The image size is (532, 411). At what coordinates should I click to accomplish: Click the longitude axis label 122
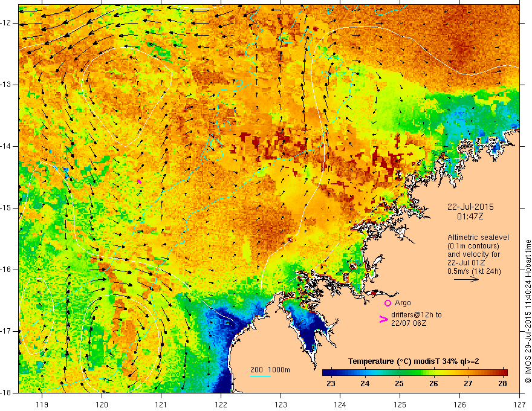tap(221, 404)
